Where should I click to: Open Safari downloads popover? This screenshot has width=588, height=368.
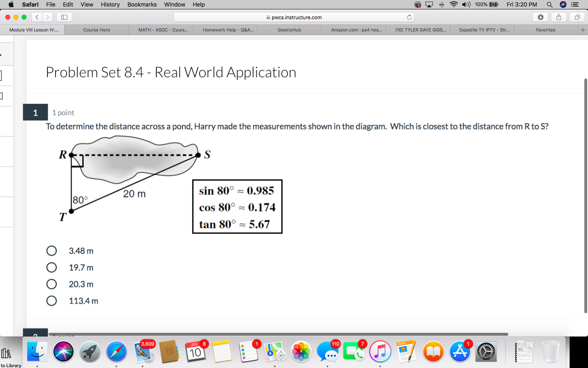[540, 17]
